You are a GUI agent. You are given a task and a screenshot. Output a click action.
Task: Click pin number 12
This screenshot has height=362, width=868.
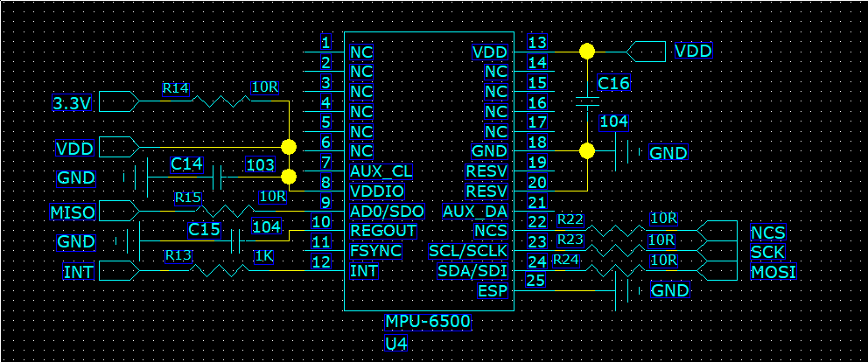click(321, 261)
